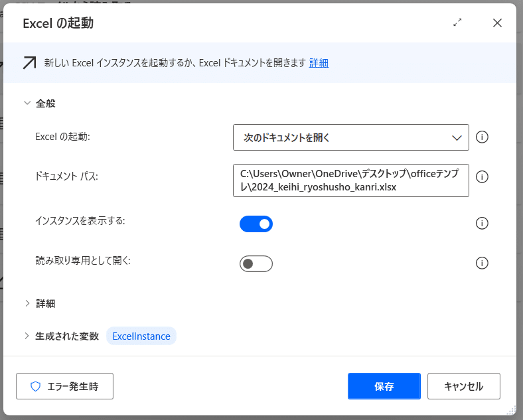Toggle off インスタンスを表示する switch
This screenshot has width=523, height=420.
(256, 224)
